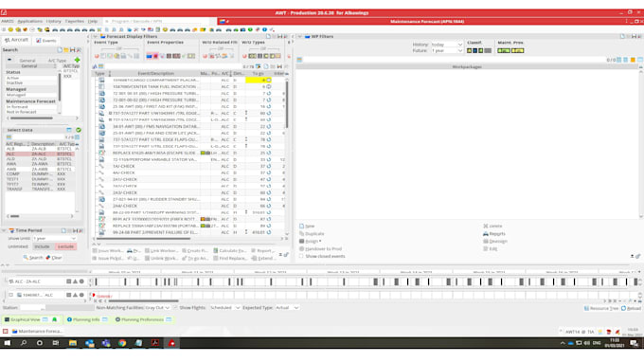
Task: Click the Station input field
Action: pyautogui.click(x=32, y=307)
